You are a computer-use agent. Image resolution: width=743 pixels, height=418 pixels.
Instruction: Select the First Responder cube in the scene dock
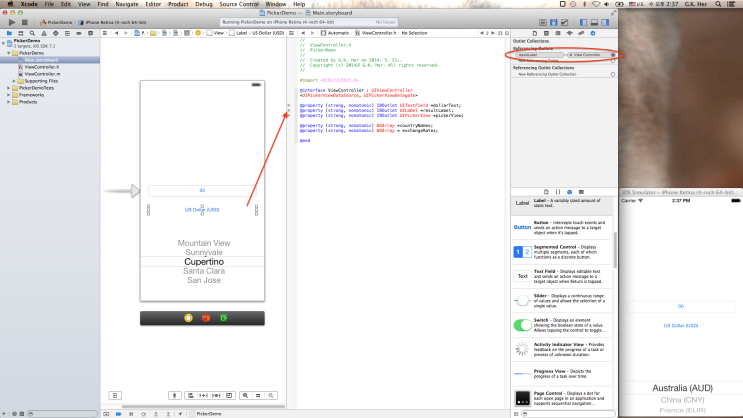[206, 318]
